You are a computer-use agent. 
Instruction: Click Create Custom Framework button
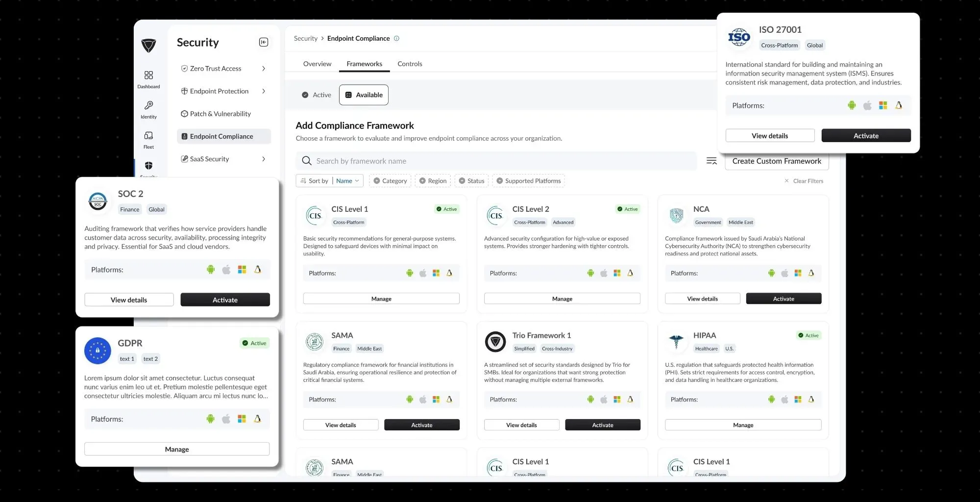pos(777,161)
